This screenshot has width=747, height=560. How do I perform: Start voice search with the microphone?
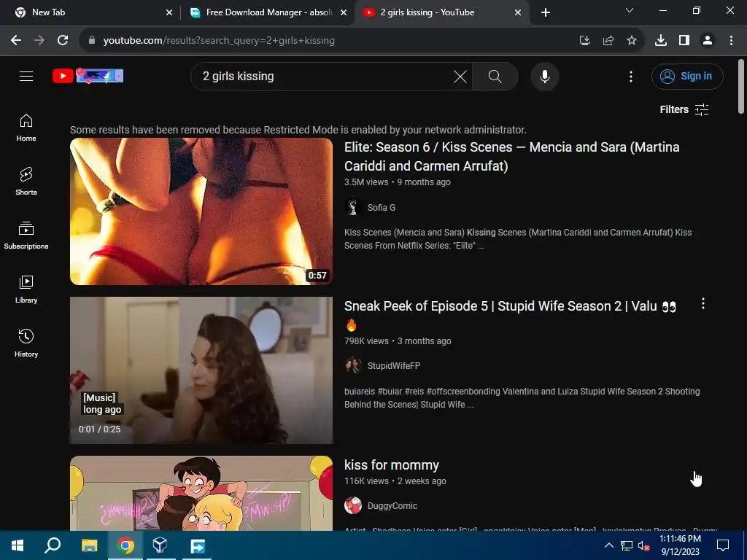coord(544,76)
